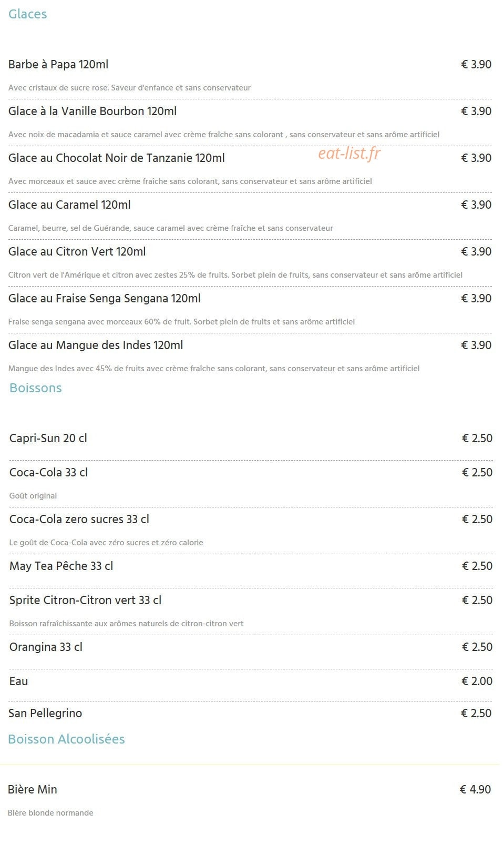Open the Boisson Alcoolisées heading

(66, 739)
